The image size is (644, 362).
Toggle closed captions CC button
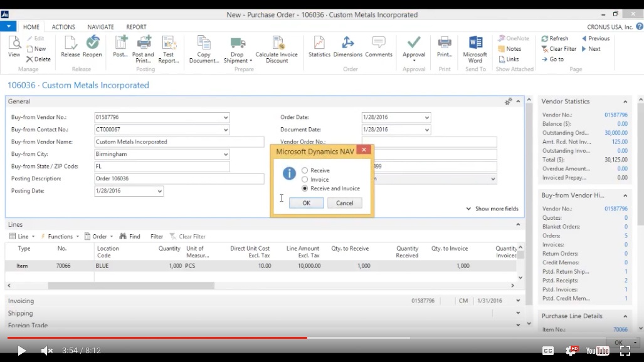point(548,351)
